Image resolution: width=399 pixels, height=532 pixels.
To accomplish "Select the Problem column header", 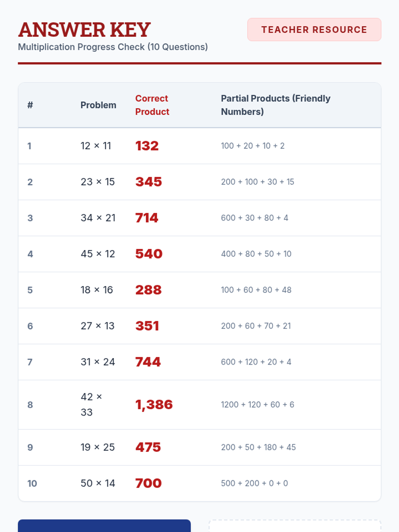I will tap(98, 105).
